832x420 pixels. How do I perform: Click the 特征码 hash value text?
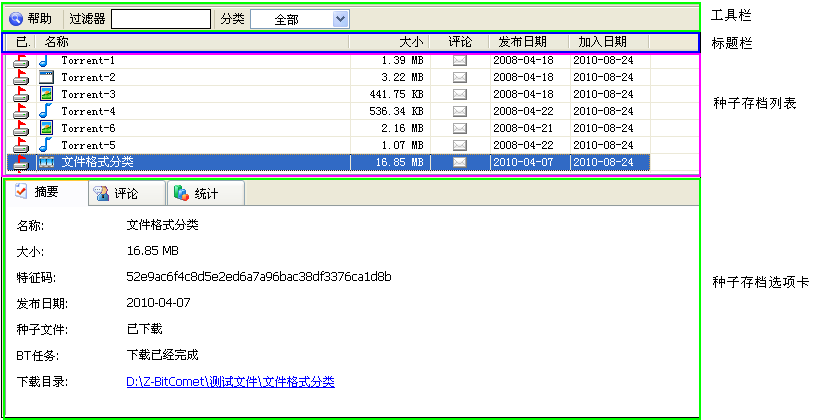coord(259,276)
